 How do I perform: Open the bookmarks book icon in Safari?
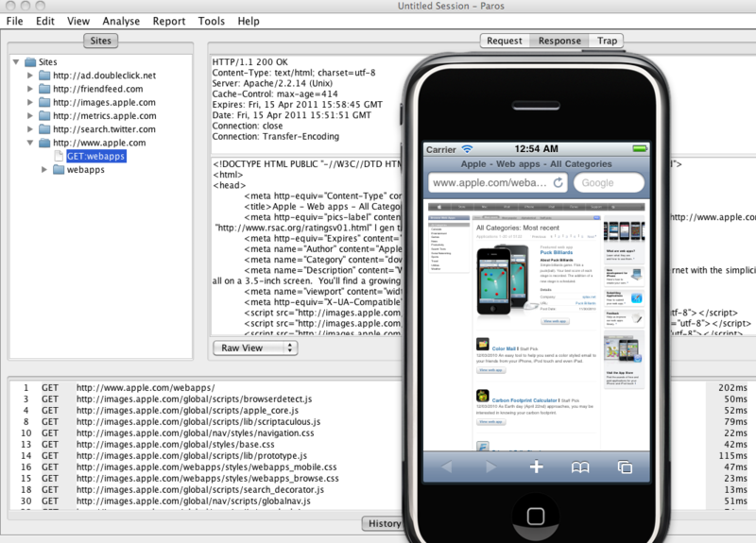[580, 467]
